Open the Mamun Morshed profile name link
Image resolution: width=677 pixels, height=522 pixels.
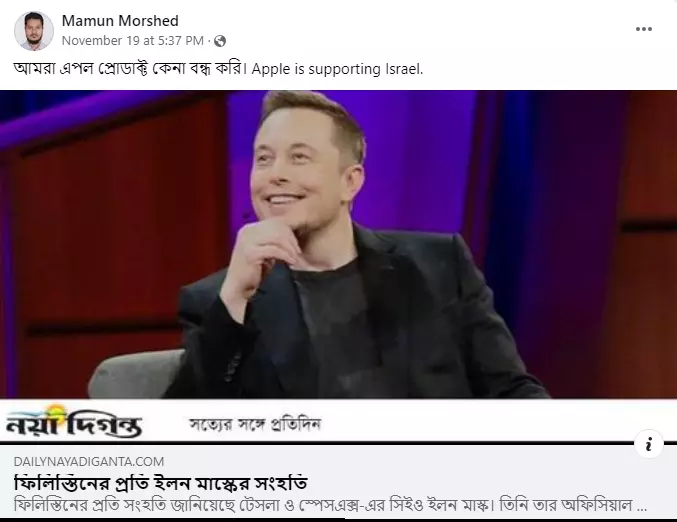(x=120, y=21)
